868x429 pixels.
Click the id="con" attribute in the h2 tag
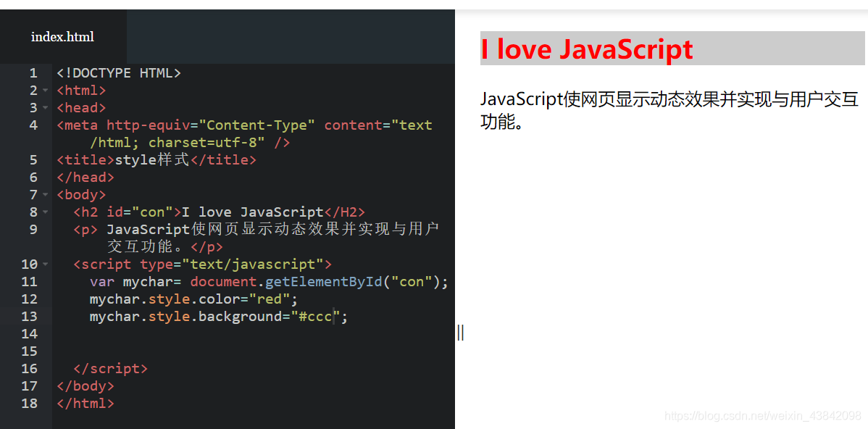[x=140, y=212]
